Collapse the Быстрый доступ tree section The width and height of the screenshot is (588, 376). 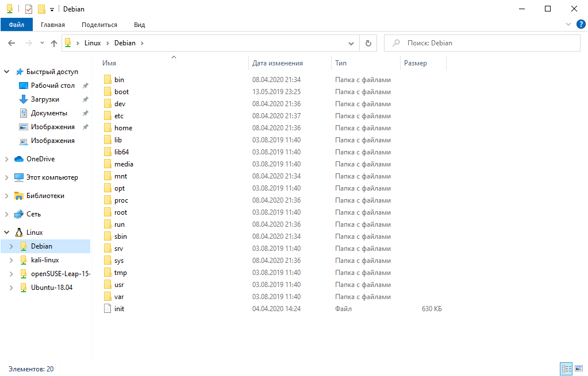7,72
